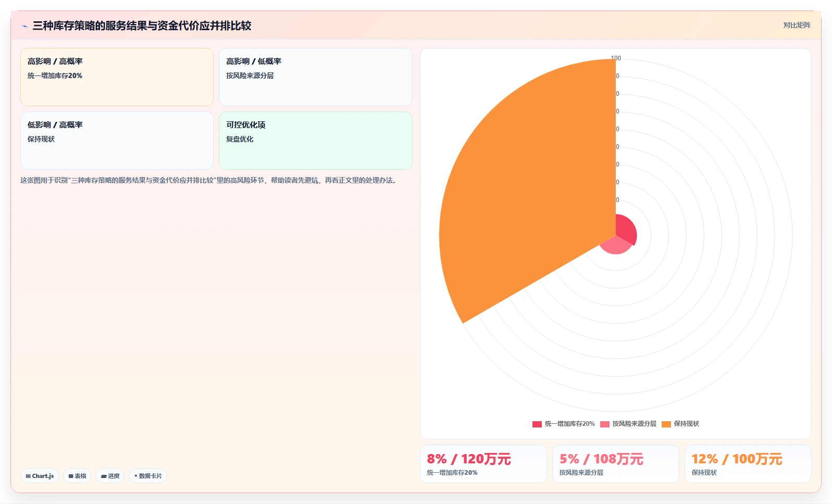Open the 12% / 100万元 data card

(x=748, y=464)
